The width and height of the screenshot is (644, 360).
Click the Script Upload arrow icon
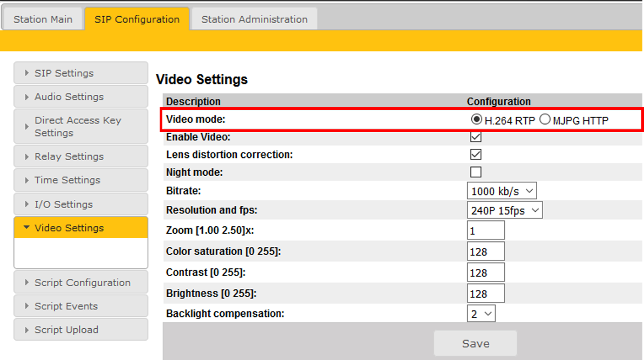tap(27, 330)
